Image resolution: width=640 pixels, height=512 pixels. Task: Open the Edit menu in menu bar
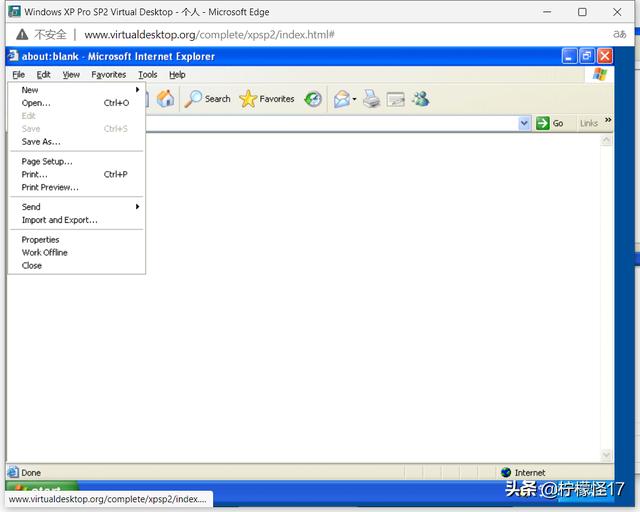pyautogui.click(x=43, y=75)
